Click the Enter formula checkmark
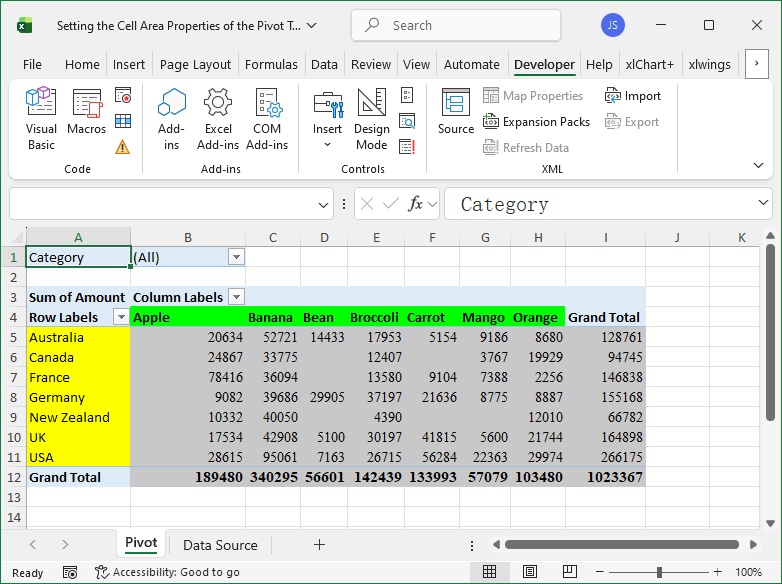 (x=391, y=203)
